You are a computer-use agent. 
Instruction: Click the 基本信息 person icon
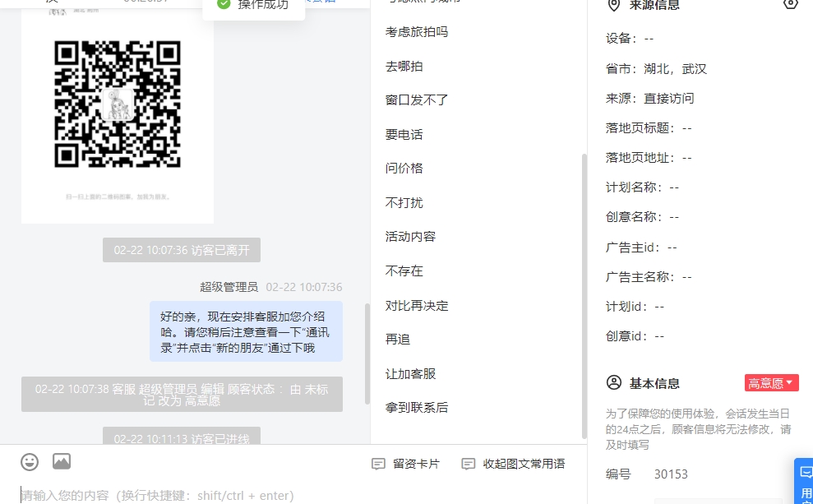point(614,382)
